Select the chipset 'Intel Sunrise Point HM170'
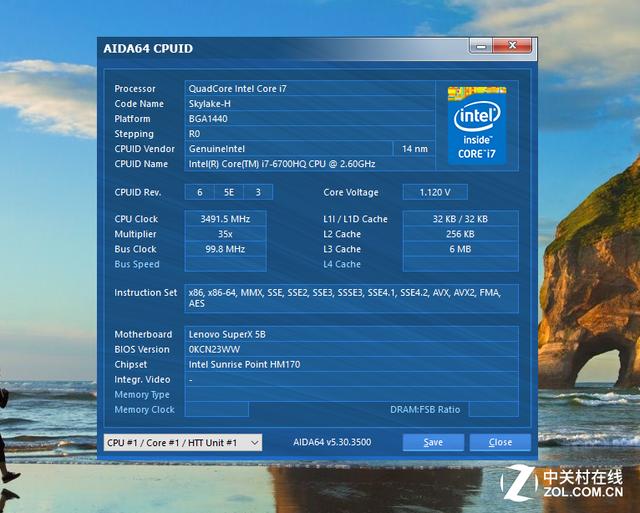Viewport: 640px width, 513px height. pos(244,364)
